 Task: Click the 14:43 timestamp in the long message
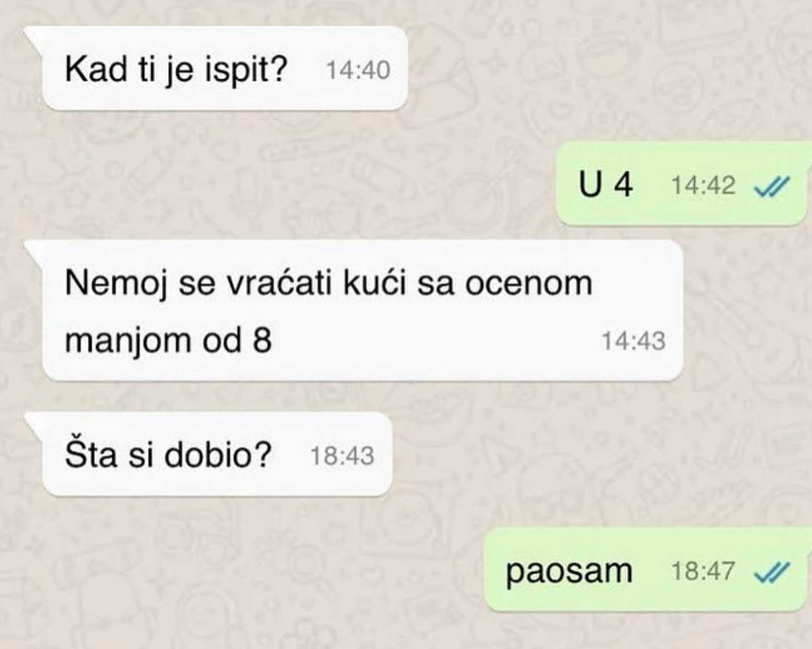(634, 342)
